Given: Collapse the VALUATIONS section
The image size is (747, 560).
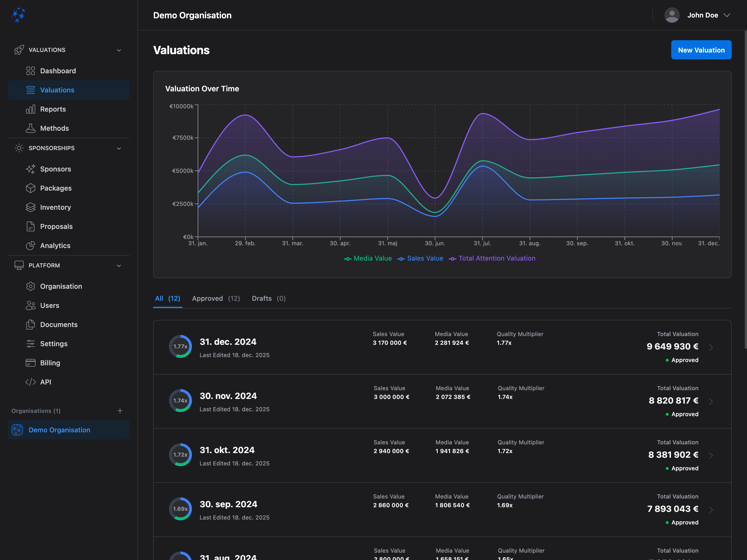Looking at the screenshot, I should pos(119,50).
